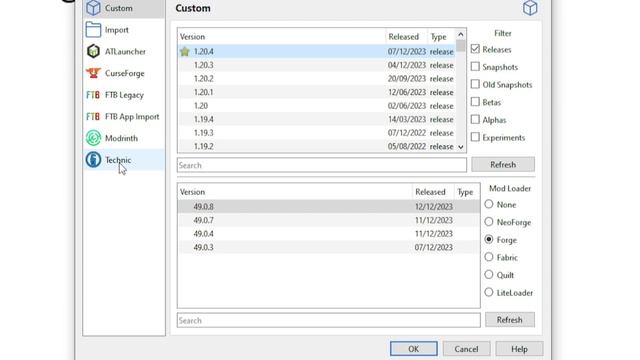Select Minecraft version 1.20.1 row
640x360 pixels.
[x=317, y=92]
